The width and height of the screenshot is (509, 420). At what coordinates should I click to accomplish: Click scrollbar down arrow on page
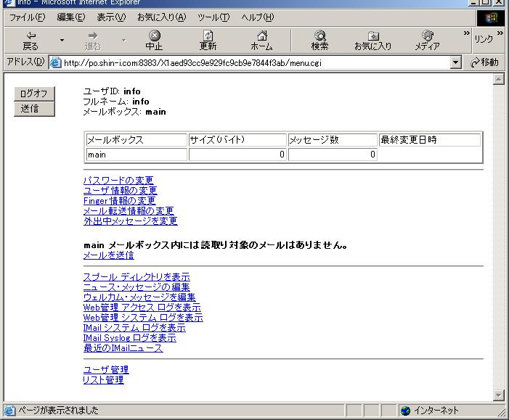(x=498, y=395)
